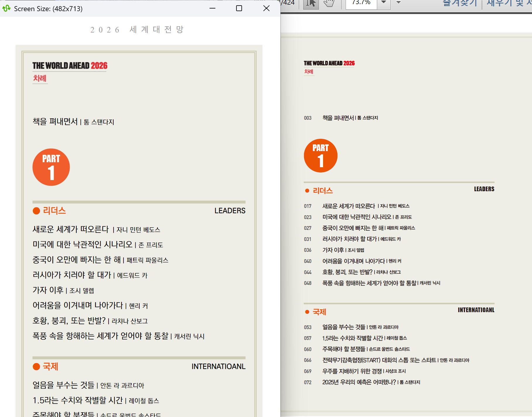The image size is (532, 417).
Task: Click '국제' section heading in PDF page
Action: [x=319, y=312]
